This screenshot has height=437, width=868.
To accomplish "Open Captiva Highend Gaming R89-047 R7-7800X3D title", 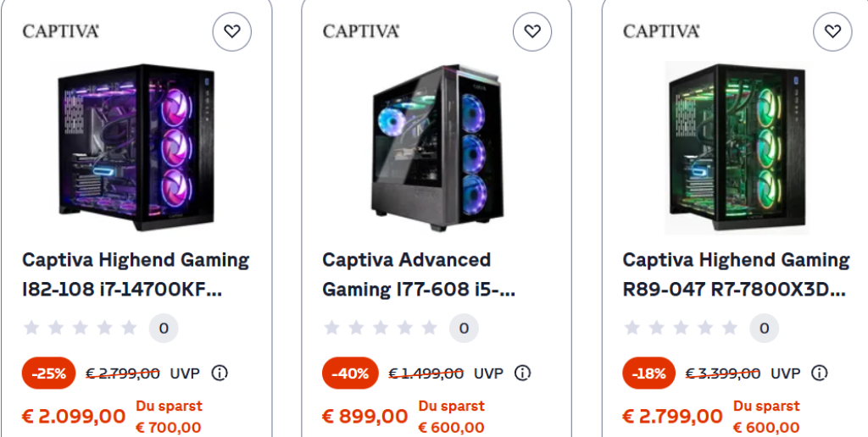I will [736, 274].
